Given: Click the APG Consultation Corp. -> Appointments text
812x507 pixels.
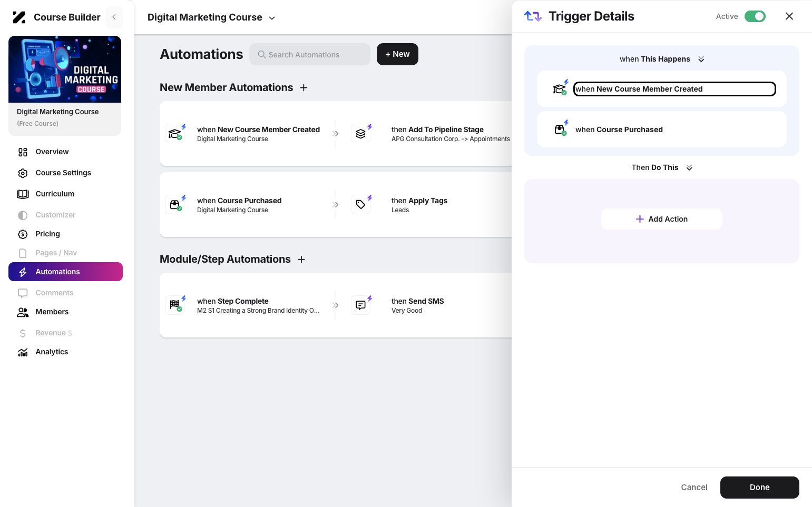Looking at the screenshot, I should pos(451,139).
